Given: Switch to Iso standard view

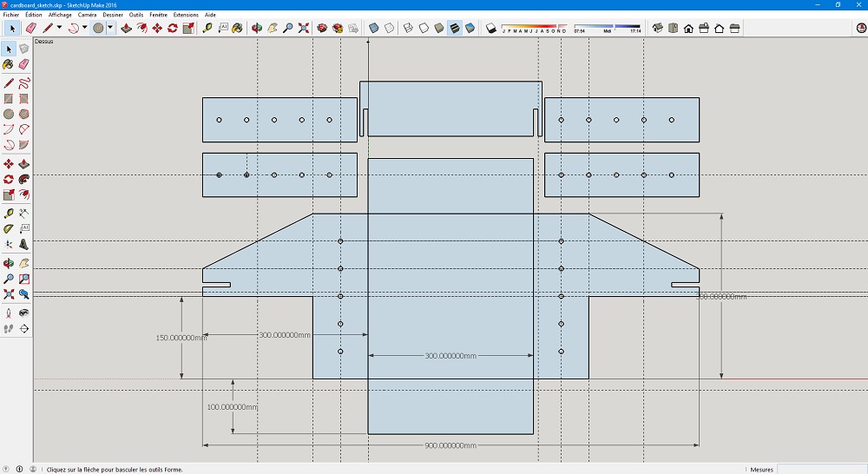Looking at the screenshot, I should [x=657, y=28].
